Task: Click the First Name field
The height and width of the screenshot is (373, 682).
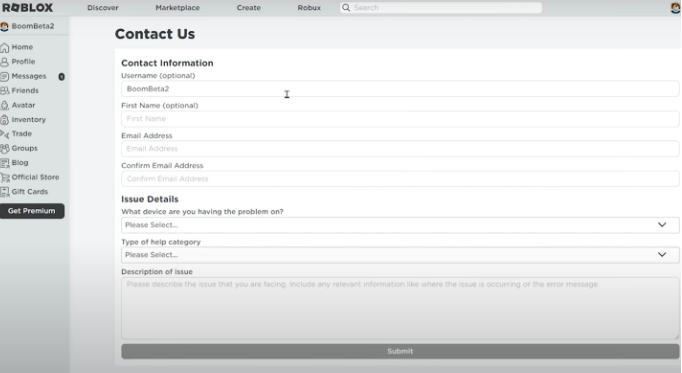Action: pos(400,119)
